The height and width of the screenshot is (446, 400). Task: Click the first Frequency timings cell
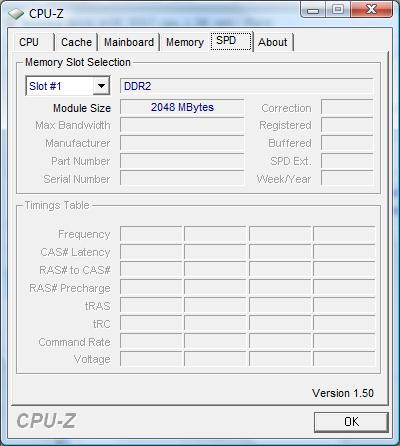pos(151,234)
